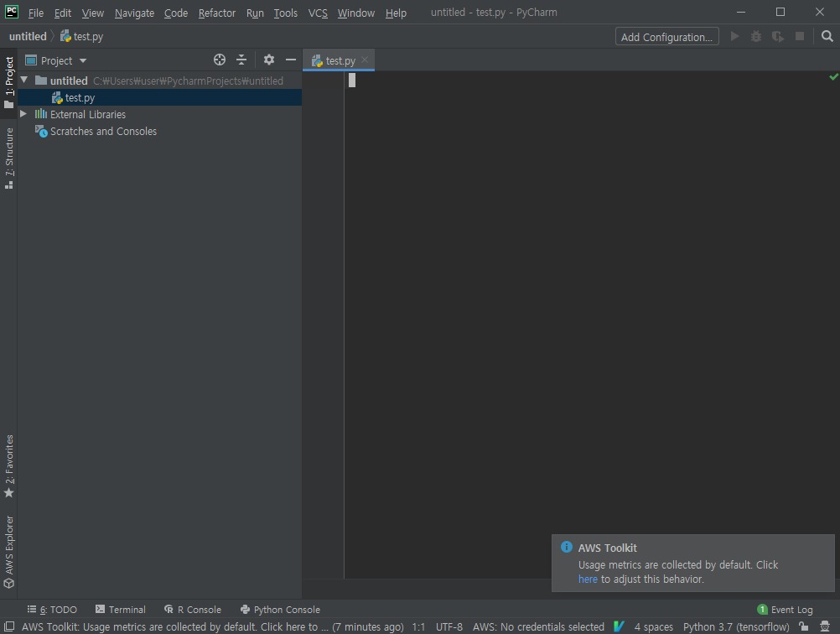This screenshot has width=840, height=634.
Task: Open Search Everywhere magnifier icon
Action: 827,36
